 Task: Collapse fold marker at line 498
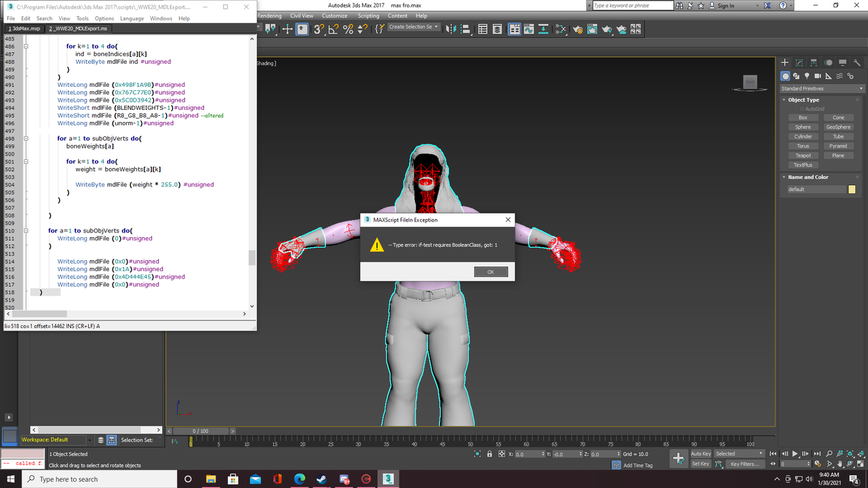click(x=26, y=138)
